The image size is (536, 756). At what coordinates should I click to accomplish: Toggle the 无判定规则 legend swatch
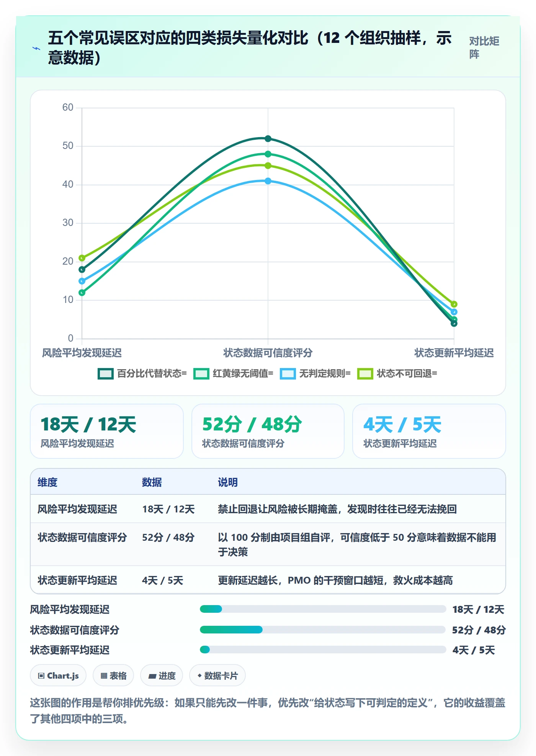[288, 373]
